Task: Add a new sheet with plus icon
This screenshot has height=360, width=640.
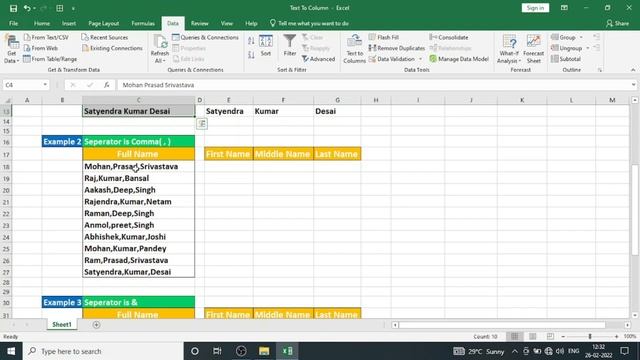Action: [96, 325]
